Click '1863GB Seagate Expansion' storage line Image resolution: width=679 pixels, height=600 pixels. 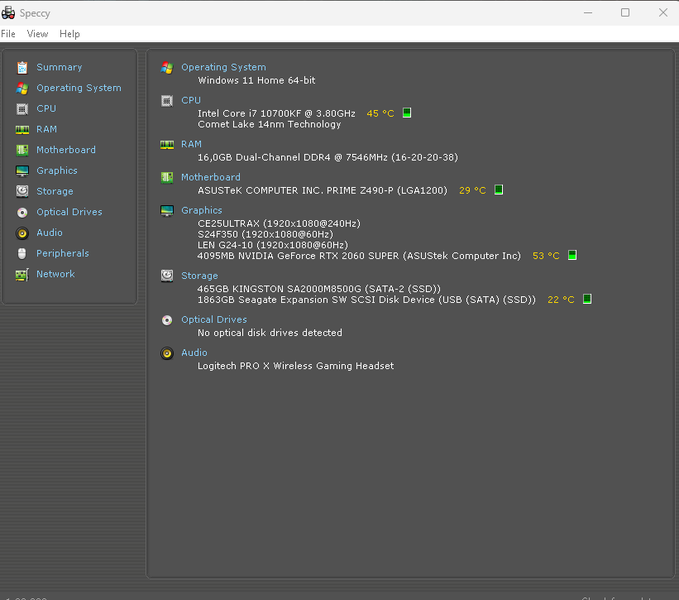point(366,300)
